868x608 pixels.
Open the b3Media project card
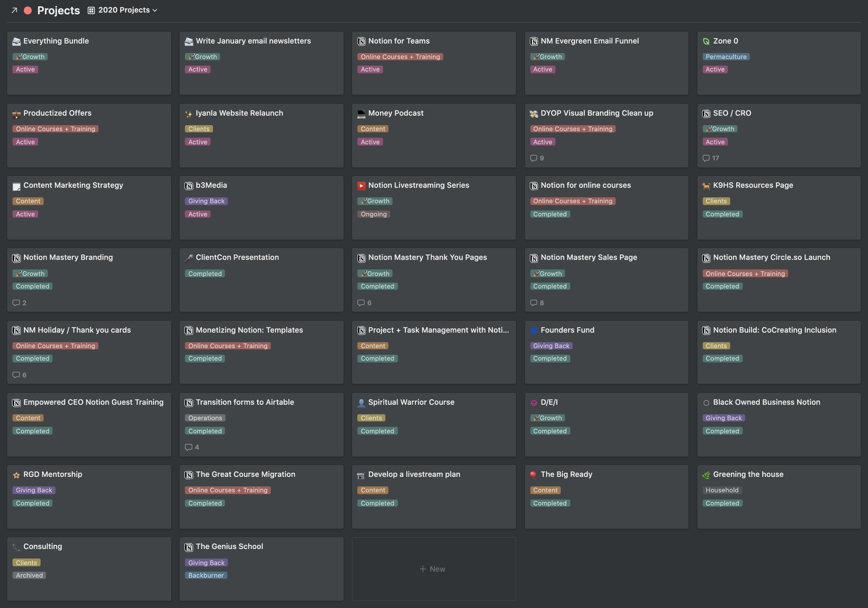(261, 208)
